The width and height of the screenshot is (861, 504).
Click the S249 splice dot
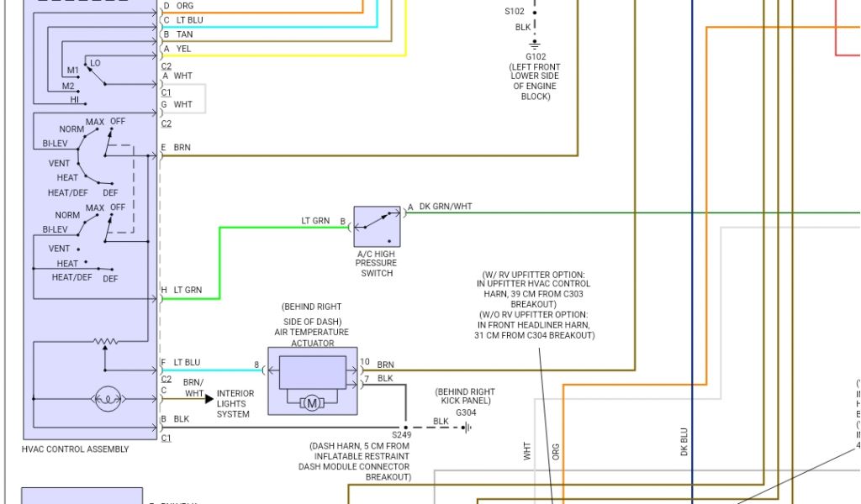(405, 427)
